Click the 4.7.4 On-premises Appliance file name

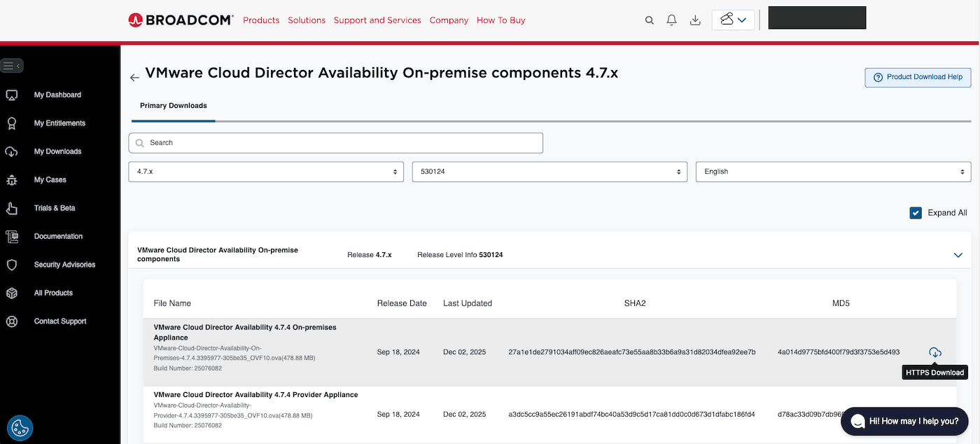click(245, 333)
